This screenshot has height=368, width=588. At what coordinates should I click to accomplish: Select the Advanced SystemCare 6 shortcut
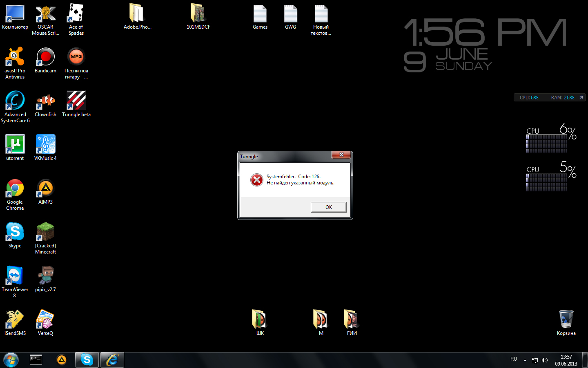(15, 108)
